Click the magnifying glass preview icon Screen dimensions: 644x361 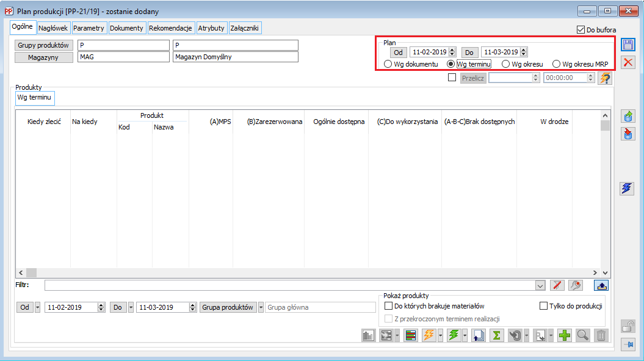582,335
